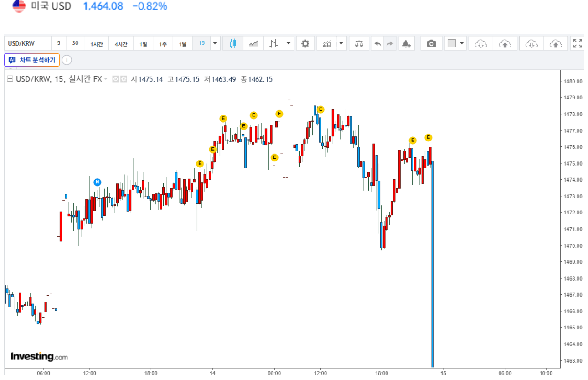Image resolution: width=588 pixels, height=380 pixels.
Task: Open the time interval dropdown arrow
Action: coord(215,44)
